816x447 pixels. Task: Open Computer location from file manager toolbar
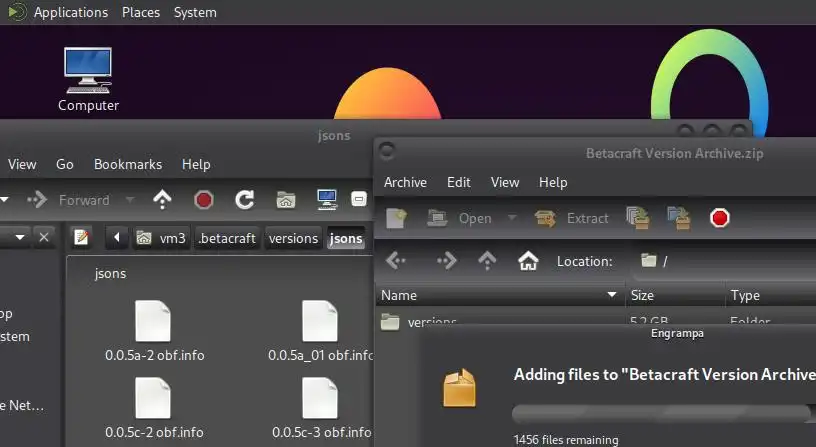(x=327, y=199)
